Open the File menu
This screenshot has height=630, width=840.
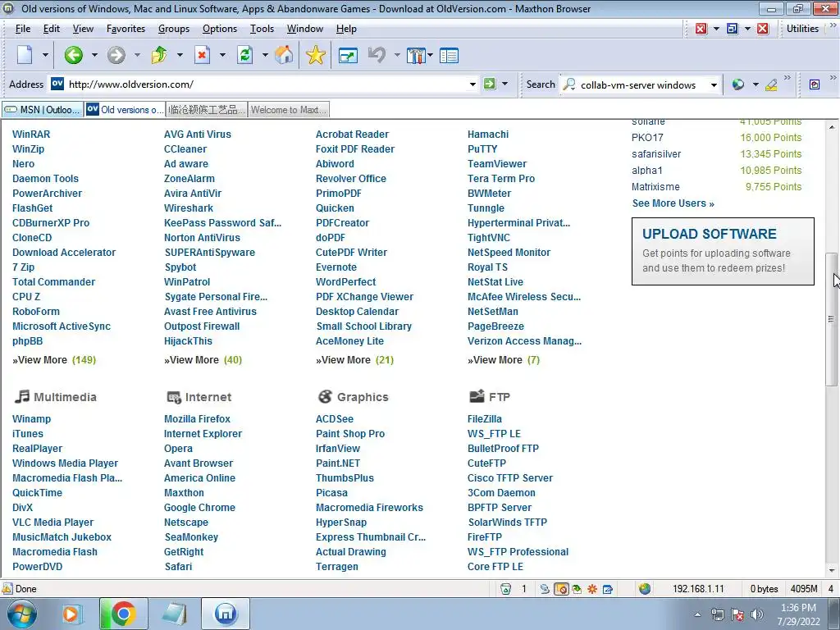point(23,29)
